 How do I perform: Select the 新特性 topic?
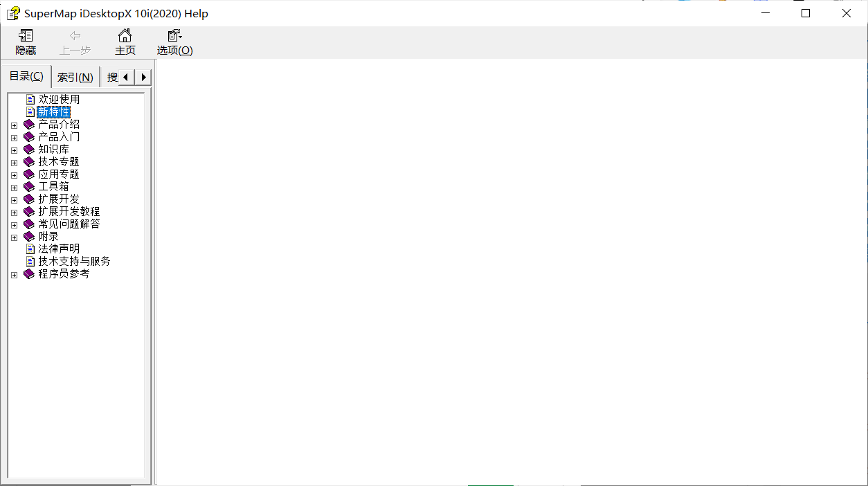click(54, 111)
